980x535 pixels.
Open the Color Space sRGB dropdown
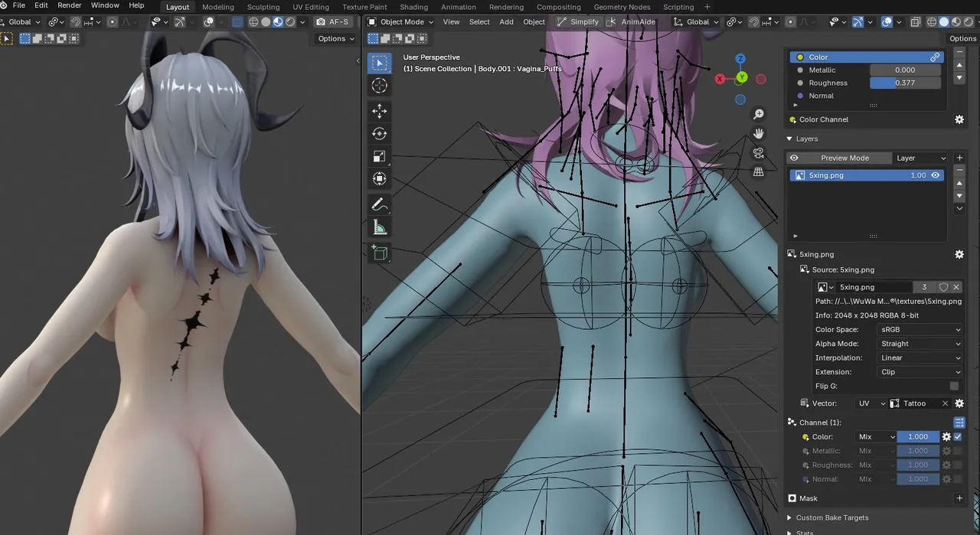point(920,330)
